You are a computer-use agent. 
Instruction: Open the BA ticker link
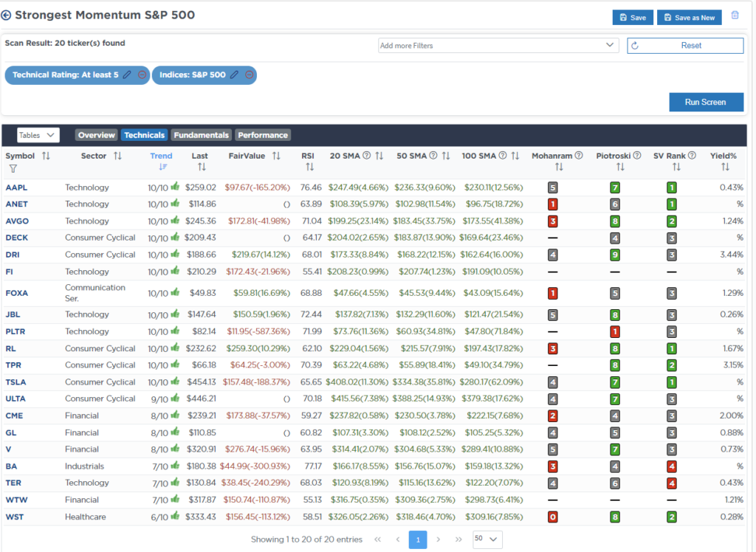pyautogui.click(x=11, y=466)
